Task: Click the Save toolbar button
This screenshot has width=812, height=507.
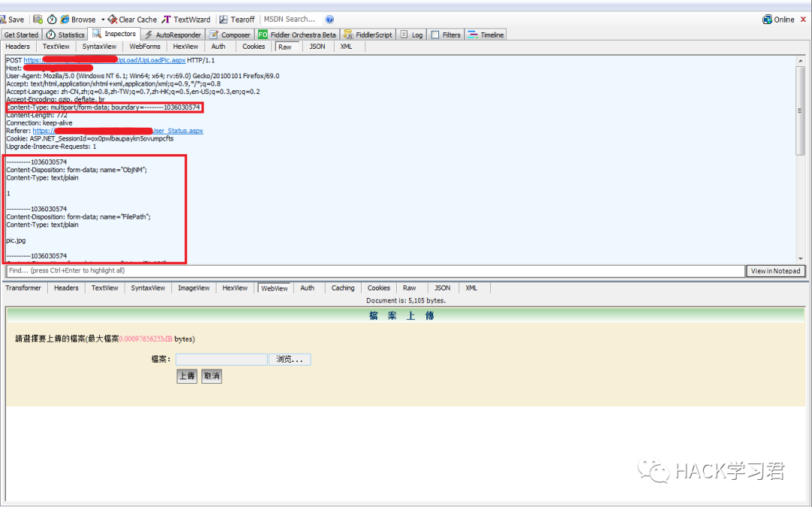Action: tap(13, 19)
